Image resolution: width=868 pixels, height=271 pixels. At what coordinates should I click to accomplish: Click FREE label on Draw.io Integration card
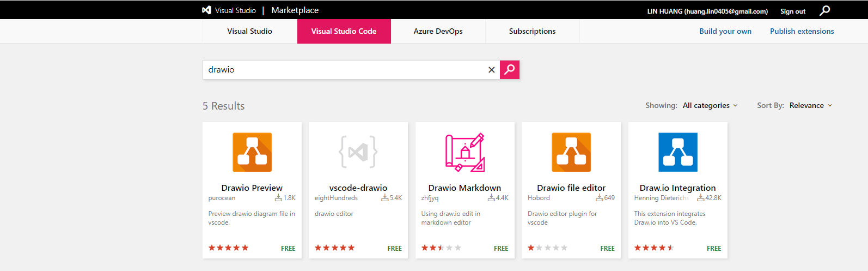[714, 248]
